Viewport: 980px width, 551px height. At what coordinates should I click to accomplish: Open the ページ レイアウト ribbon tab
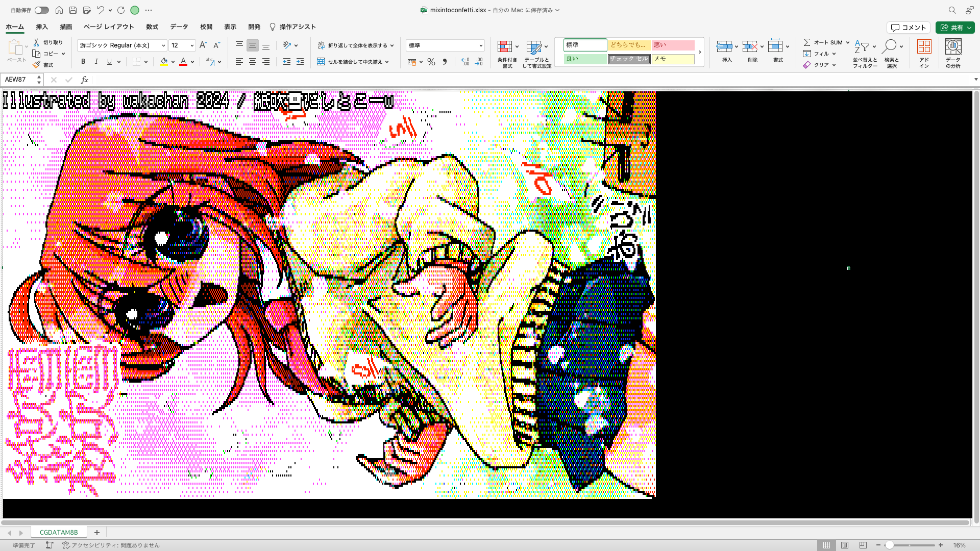[x=109, y=27]
